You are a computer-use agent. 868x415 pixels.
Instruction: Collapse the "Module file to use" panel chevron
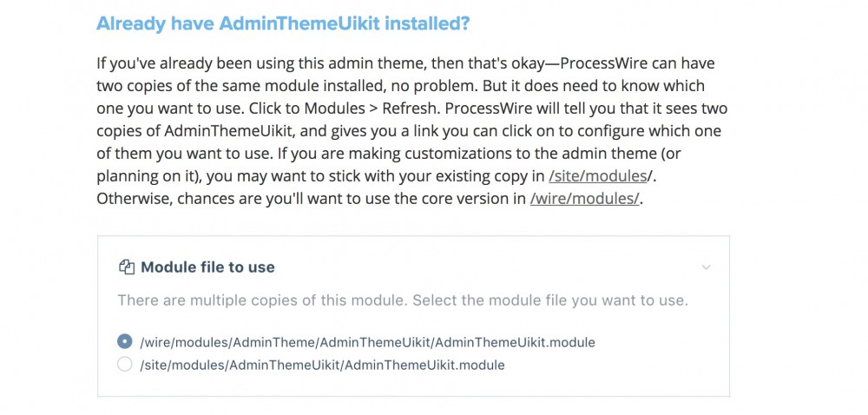[x=706, y=267]
